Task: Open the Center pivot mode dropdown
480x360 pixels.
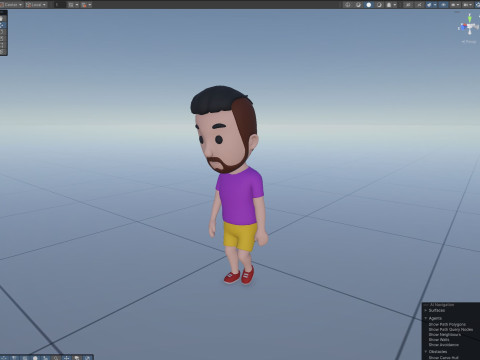Action: tap(12, 5)
